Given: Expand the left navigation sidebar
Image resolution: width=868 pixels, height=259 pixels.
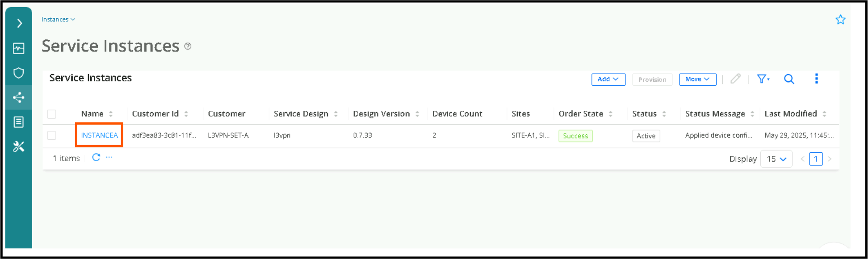Looking at the screenshot, I should click(x=19, y=23).
